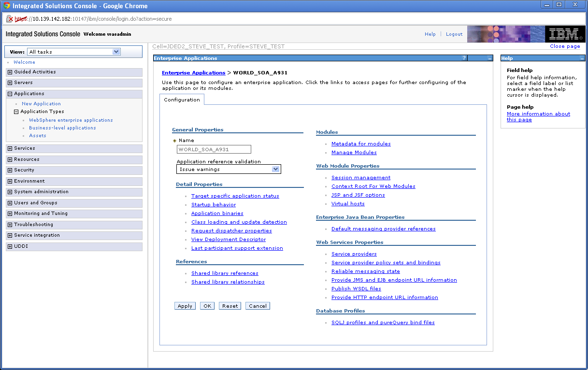
Task: Open Shared library relationships link
Action: click(228, 282)
